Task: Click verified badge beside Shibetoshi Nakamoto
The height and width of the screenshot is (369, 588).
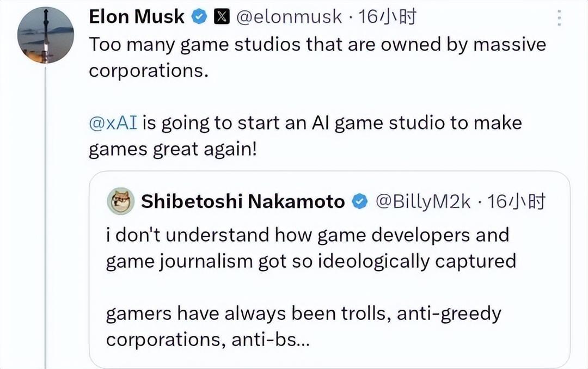Action: coord(360,202)
